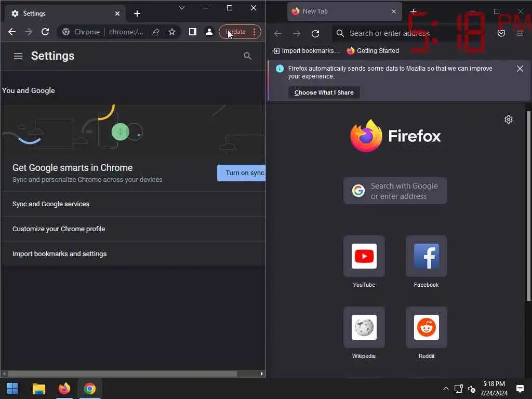Open Chrome three-dot menu

(255, 32)
